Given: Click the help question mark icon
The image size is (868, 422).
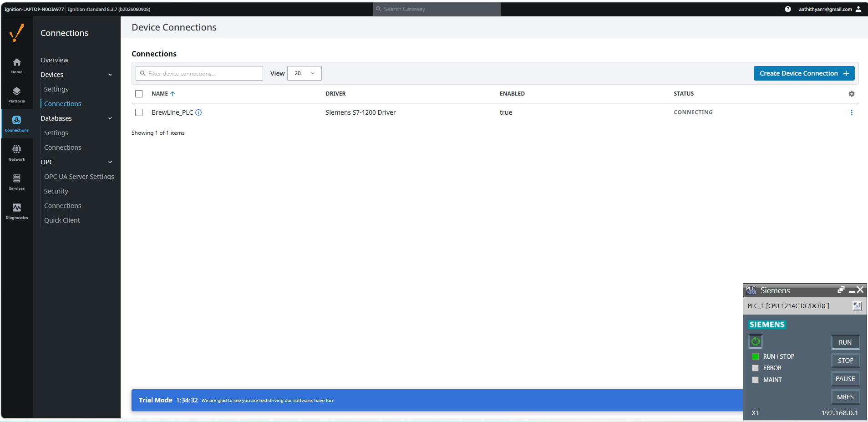Looking at the screenshot, I should [788, 9].
